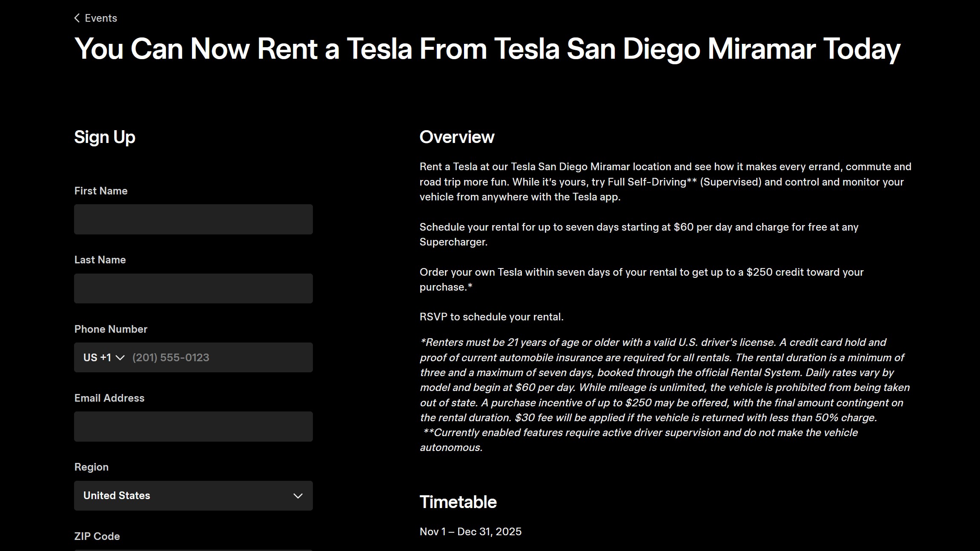Click the chevron next to US +1
Screen dimensions: 980x551
tap(120, 358)
